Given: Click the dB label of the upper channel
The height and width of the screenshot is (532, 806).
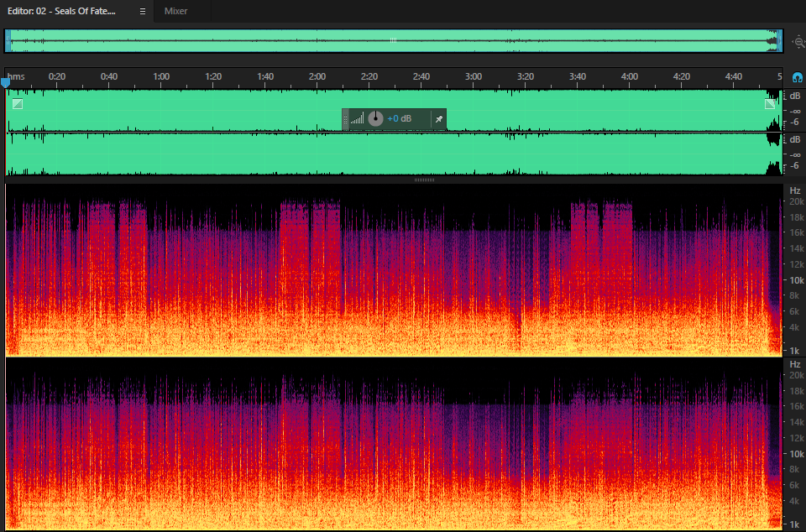Looking at the screenshot, I should (795, 96).
